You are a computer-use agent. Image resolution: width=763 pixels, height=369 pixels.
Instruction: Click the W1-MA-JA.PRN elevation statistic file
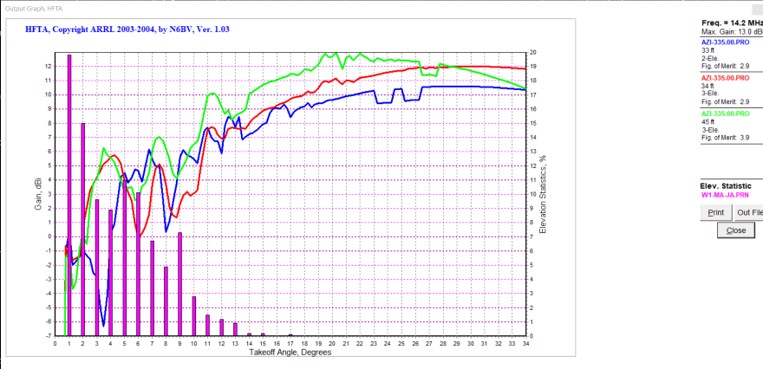pyautogui.click(x=725, y=195)
